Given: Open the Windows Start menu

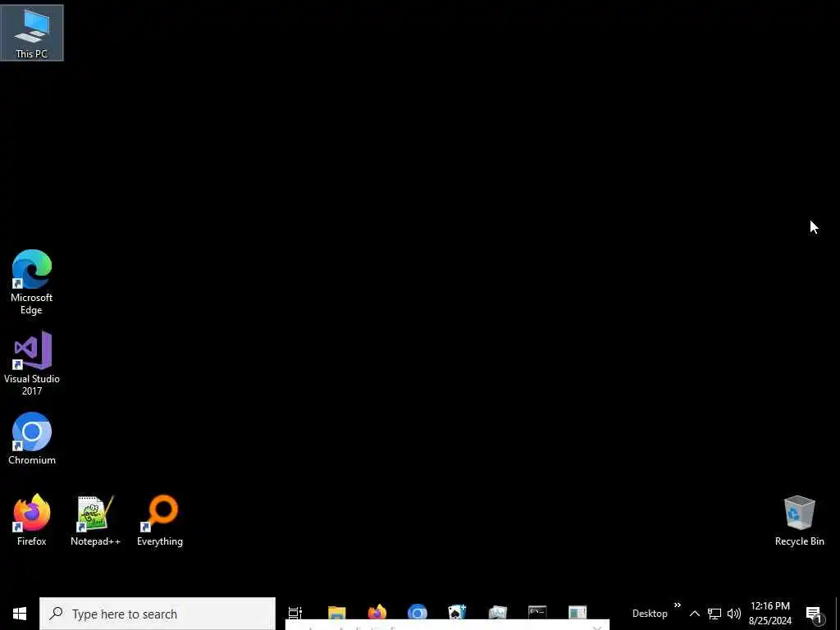Looking at the screenshot, I should tap(20, 614).
